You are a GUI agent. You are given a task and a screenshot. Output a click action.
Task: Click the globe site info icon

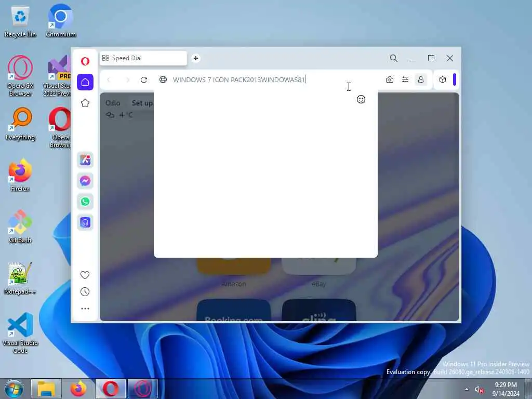163,79
